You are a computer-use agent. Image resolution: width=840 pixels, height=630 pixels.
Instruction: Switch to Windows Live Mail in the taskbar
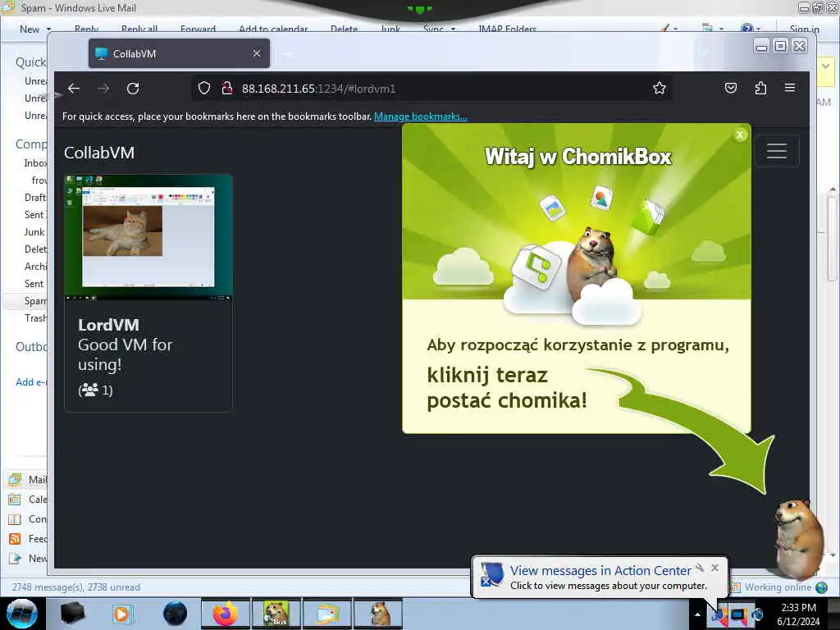point(327,614)
